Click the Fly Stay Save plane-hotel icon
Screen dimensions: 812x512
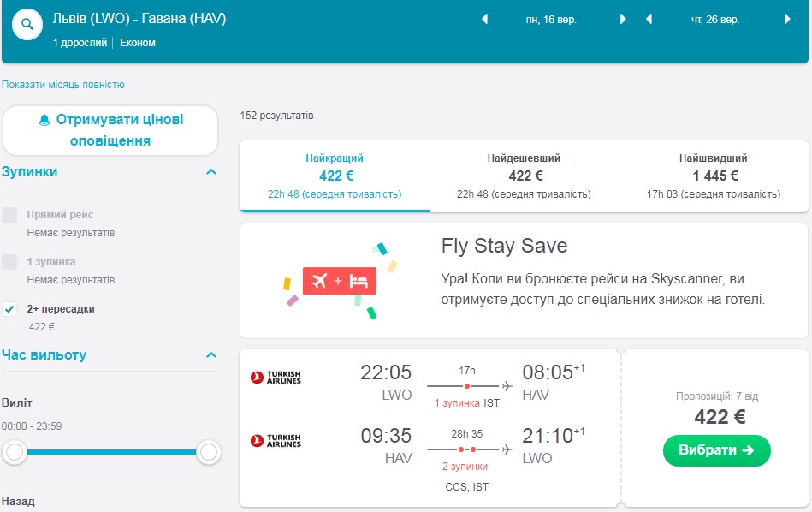pyautogui.click(x=339, y=281)
